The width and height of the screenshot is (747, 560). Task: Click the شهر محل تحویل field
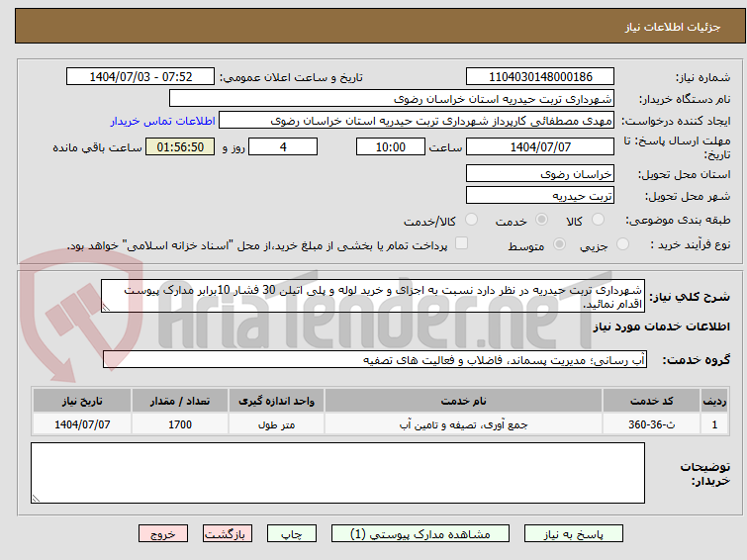pos(540,196)
